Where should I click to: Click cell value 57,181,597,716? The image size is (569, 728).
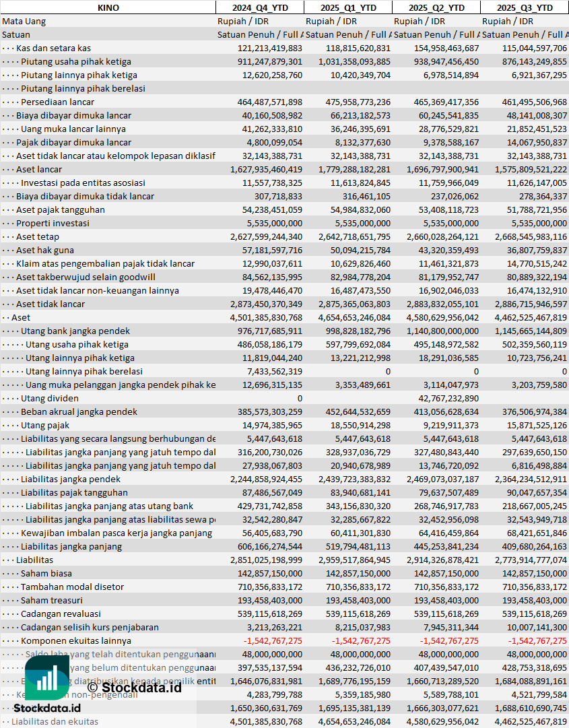[x=273, y=251]
